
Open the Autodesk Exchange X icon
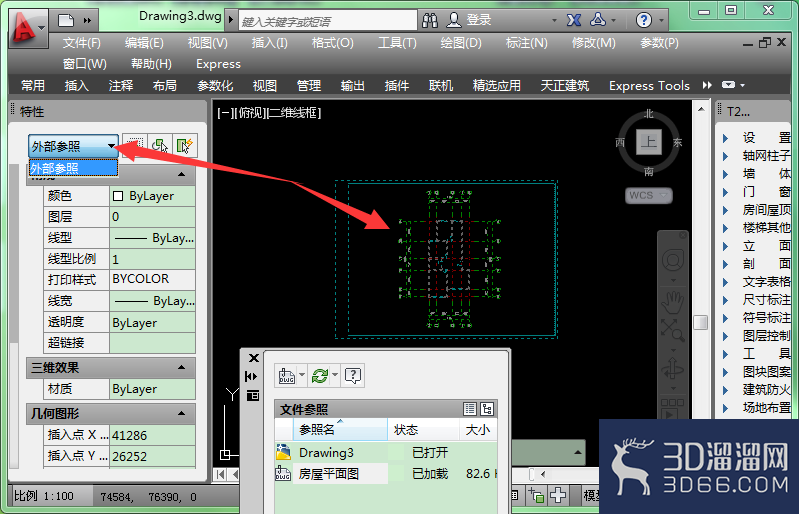pyautogui.click(x=574, y=20)
